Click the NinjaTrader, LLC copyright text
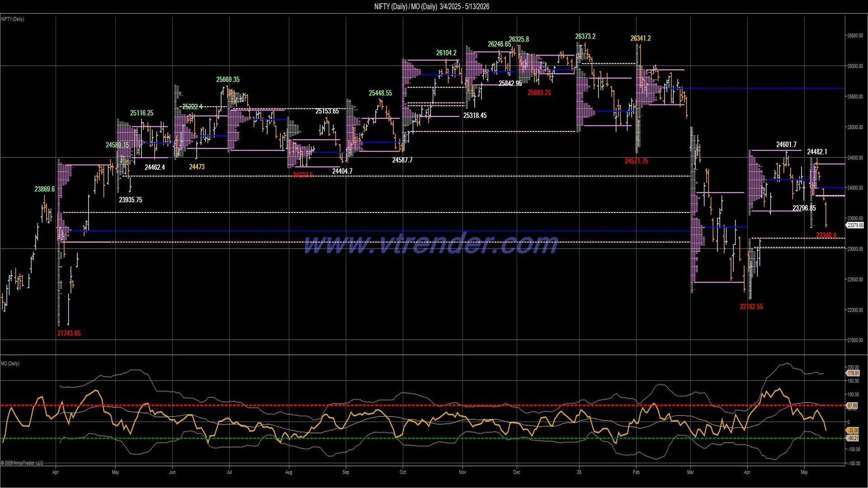 22,463
